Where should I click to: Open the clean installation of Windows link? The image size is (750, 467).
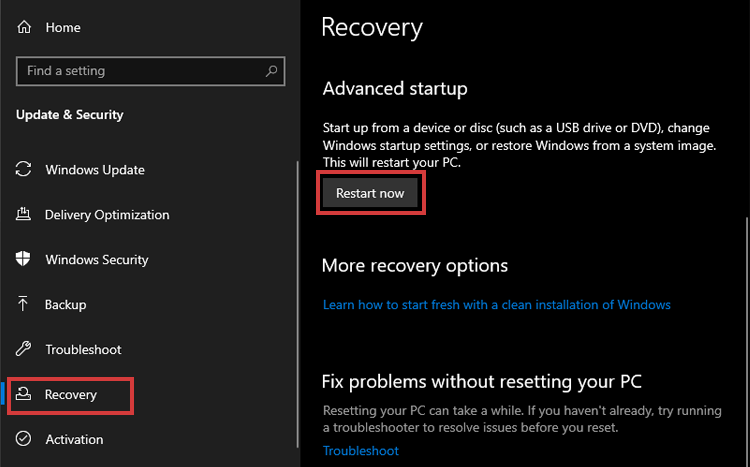click(x=496, y=305)
